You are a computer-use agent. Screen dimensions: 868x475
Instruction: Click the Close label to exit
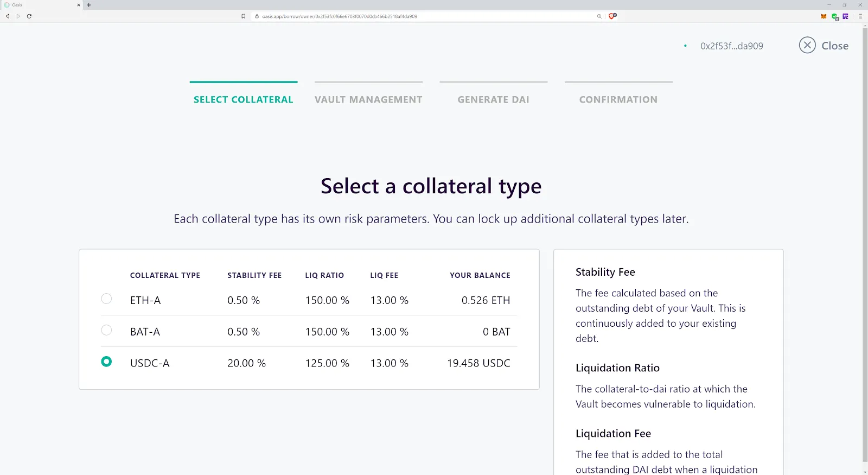(835, 46)
